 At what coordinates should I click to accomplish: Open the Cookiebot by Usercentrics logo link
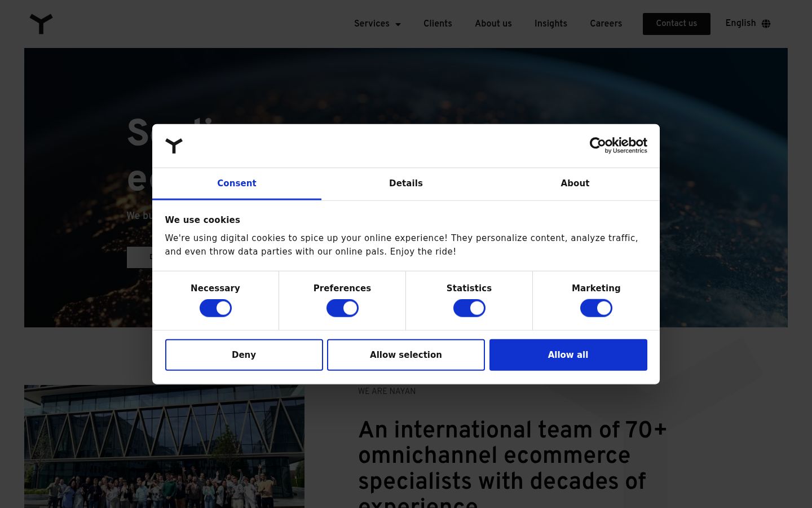[x=618, y=145]
